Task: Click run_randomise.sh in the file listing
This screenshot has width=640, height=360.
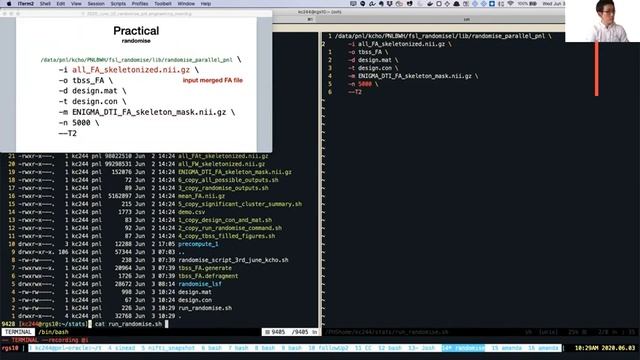Action: [205, 308]
